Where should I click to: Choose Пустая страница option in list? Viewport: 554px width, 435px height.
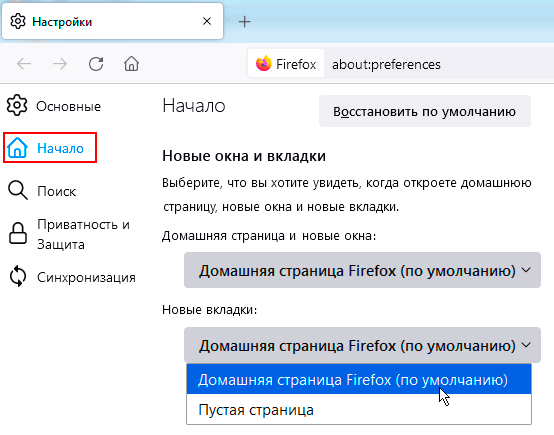pos(359,409)
